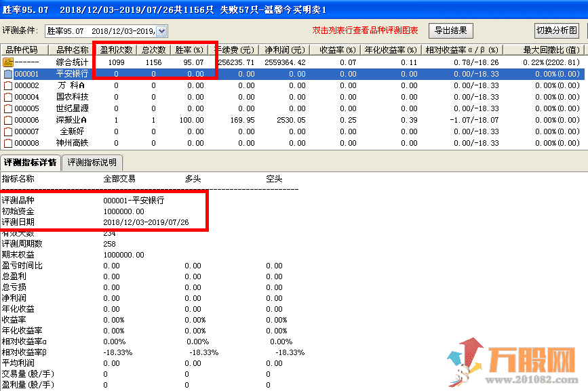Click the 全部交易 column heading
The width and height of the screenshot is (588, 391).
119,179
